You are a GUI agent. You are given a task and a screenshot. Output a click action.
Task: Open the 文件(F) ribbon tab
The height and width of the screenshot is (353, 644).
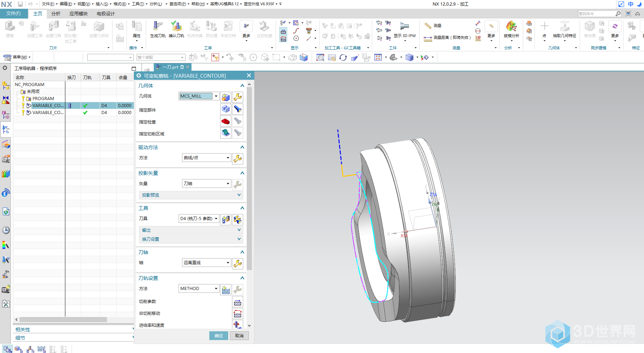(13, 14)
